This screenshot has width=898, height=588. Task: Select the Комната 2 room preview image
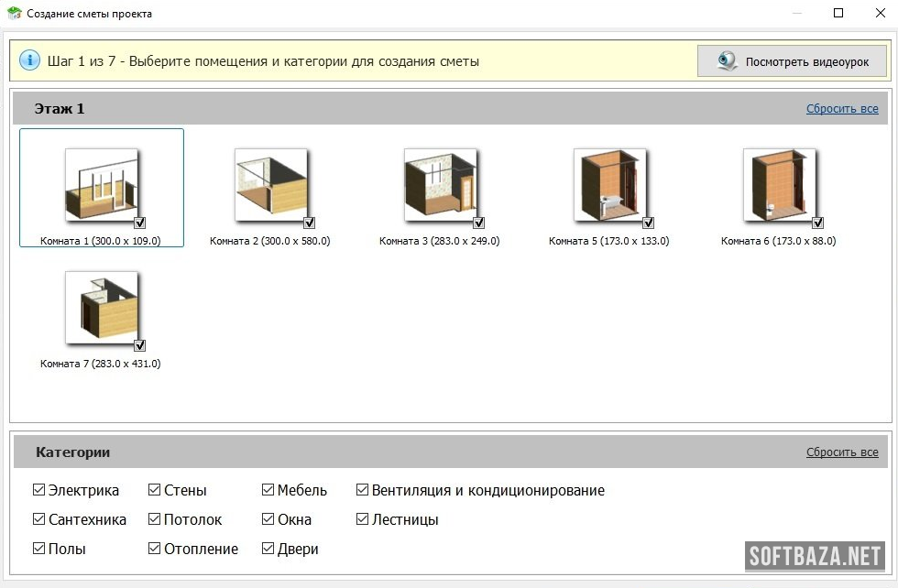click(x=270, y=184)
